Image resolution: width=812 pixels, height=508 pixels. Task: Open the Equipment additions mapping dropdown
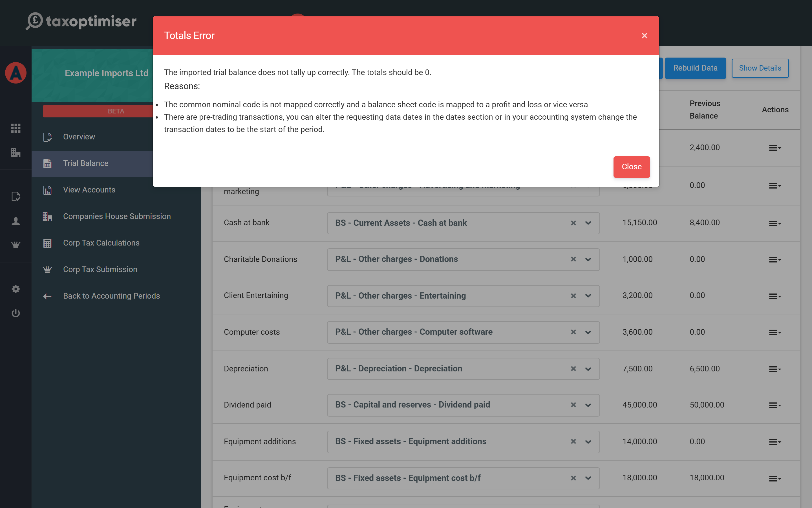(x=588, y=442)
